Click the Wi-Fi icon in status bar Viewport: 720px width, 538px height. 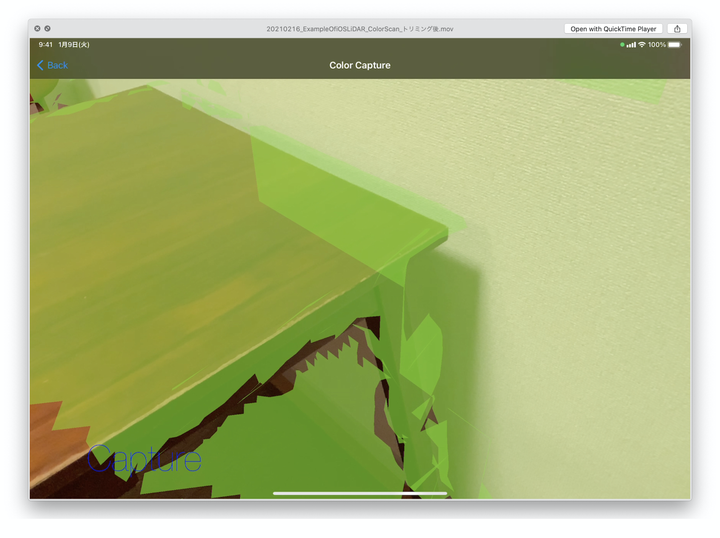[642, 45]
